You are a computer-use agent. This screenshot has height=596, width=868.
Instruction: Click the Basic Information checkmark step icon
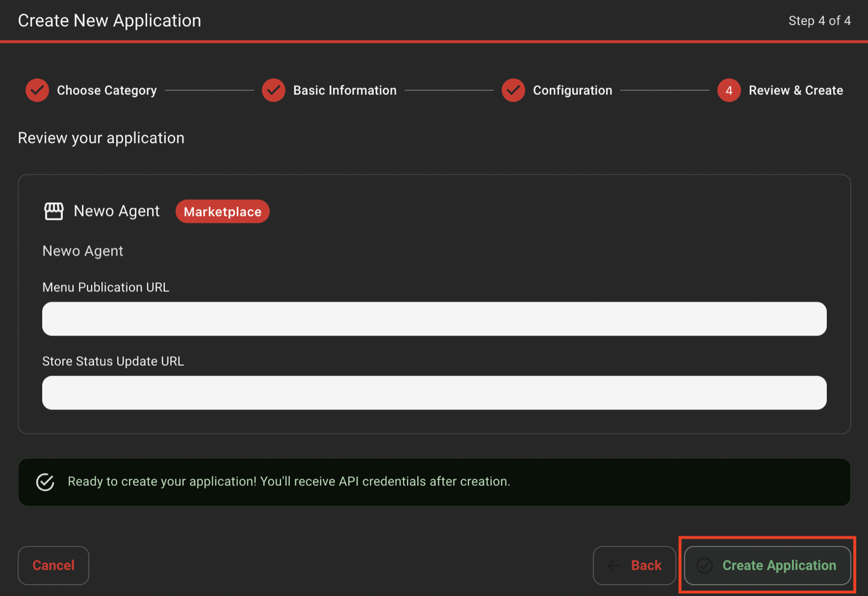pos(273,90)
